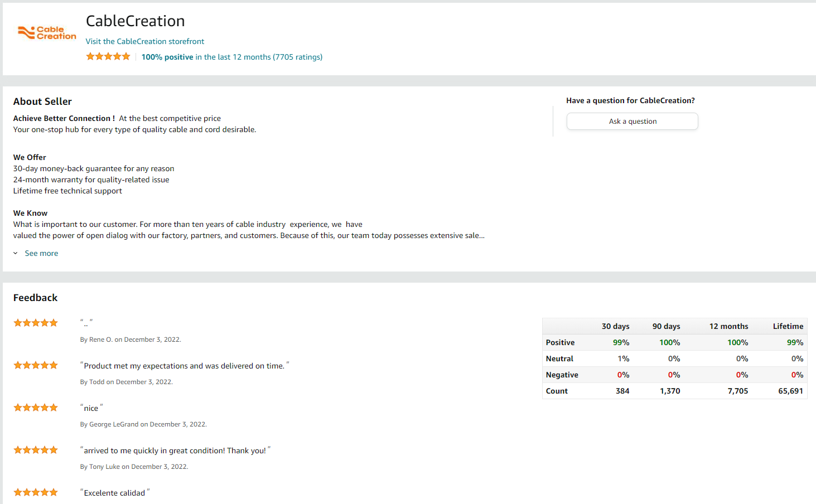Screen dimensions: 816x504
Task: Click the count value 7,705
Action: coord(738,391)
